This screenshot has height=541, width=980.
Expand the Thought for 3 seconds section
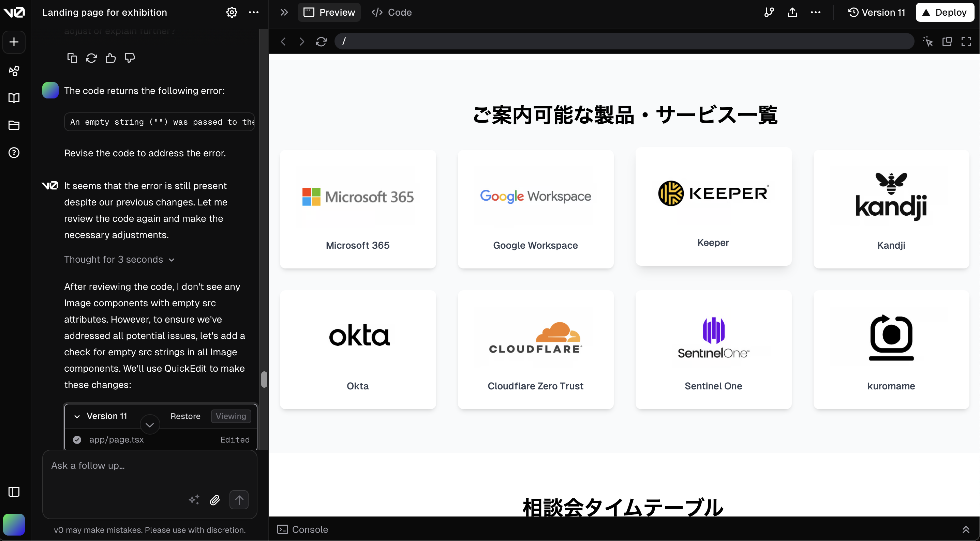pyautogui.click(x=119, y=259)
